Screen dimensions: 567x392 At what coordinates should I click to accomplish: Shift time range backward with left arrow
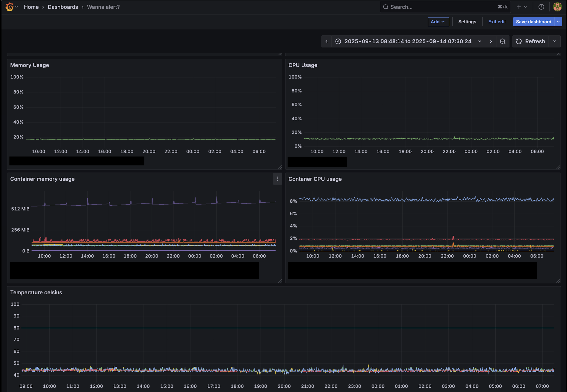pyautogui.click(x=326, y=41)
